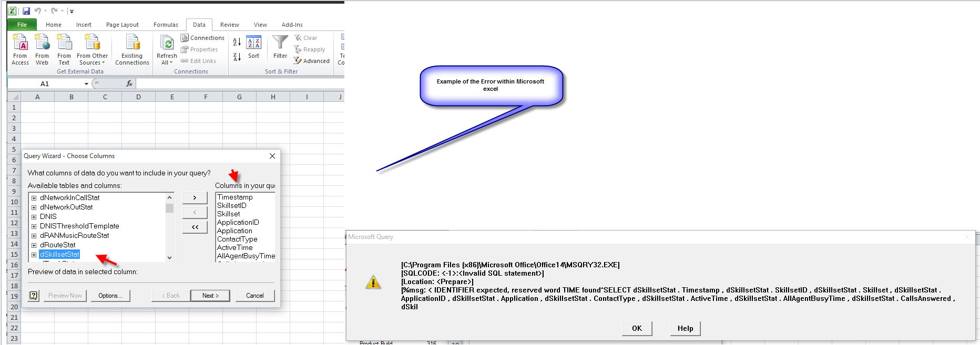Switch to the Formulas tab

coord(166,25)
